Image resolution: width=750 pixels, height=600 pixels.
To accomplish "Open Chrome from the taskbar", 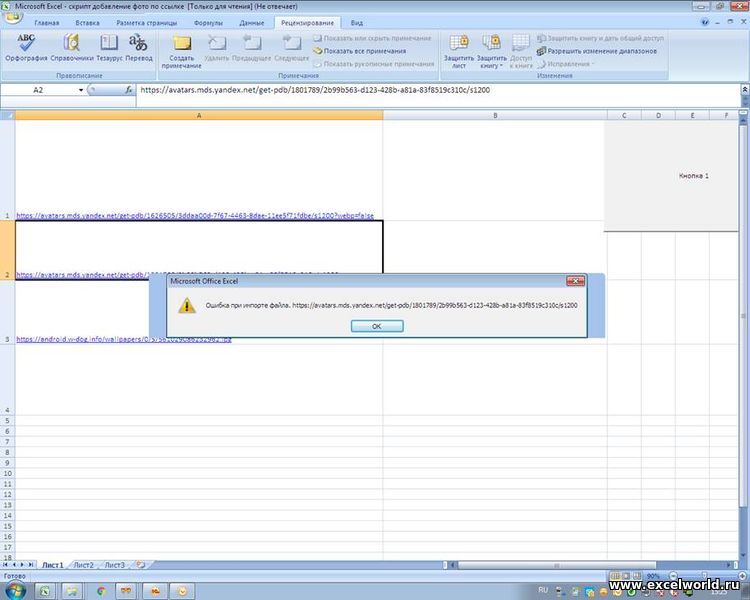I will tap(101, 591).
